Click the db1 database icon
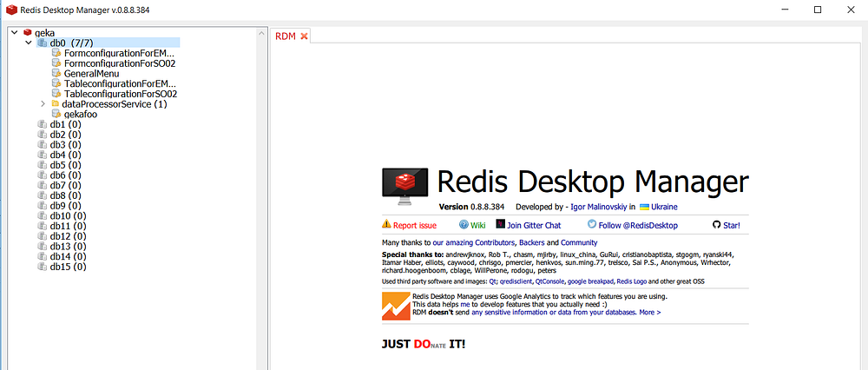This screenshot has height=370, width=868. (x=43, y=124)
